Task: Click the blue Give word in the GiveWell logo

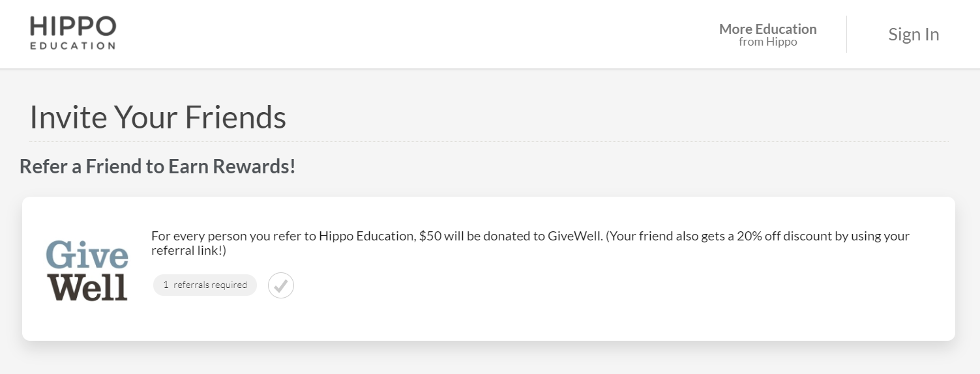Action: [87, 255]
